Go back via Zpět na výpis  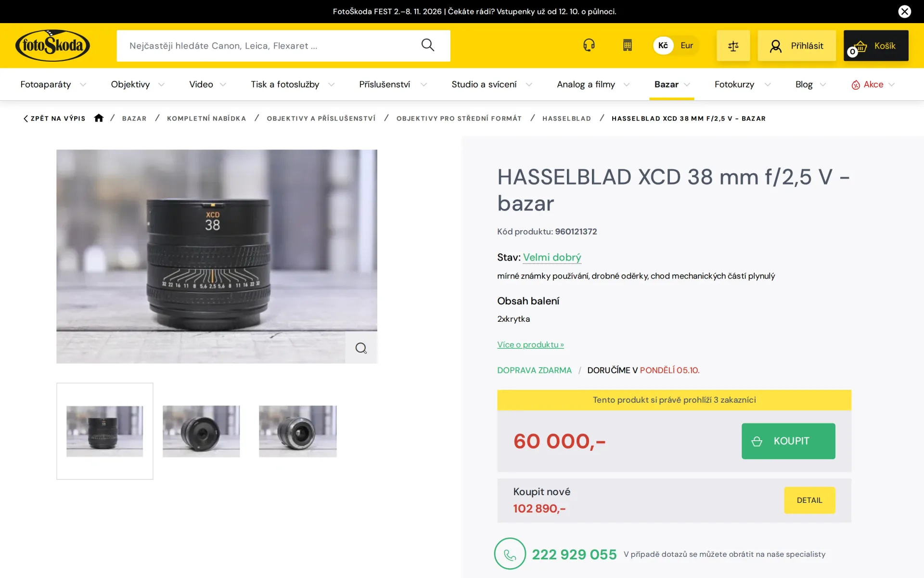click(54, 118)
